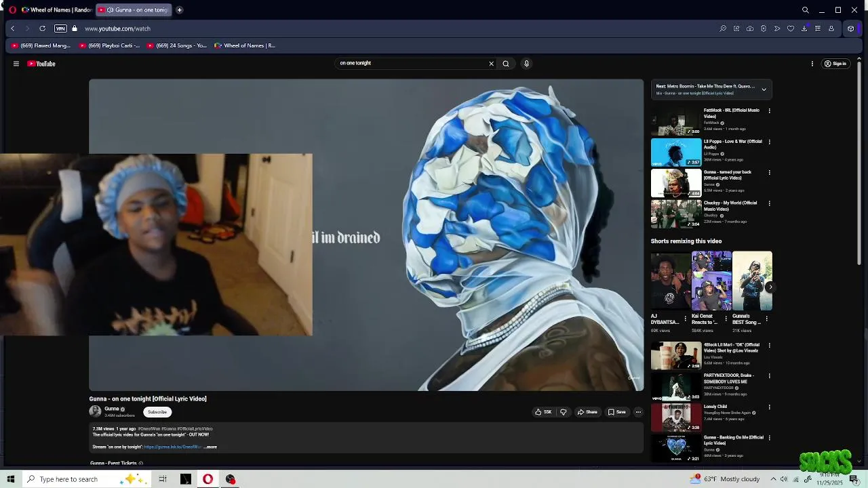This screenshot has width=868, height=488.
Task: Play FattMack - IRL thumbnail
Action: coord(676,121)
